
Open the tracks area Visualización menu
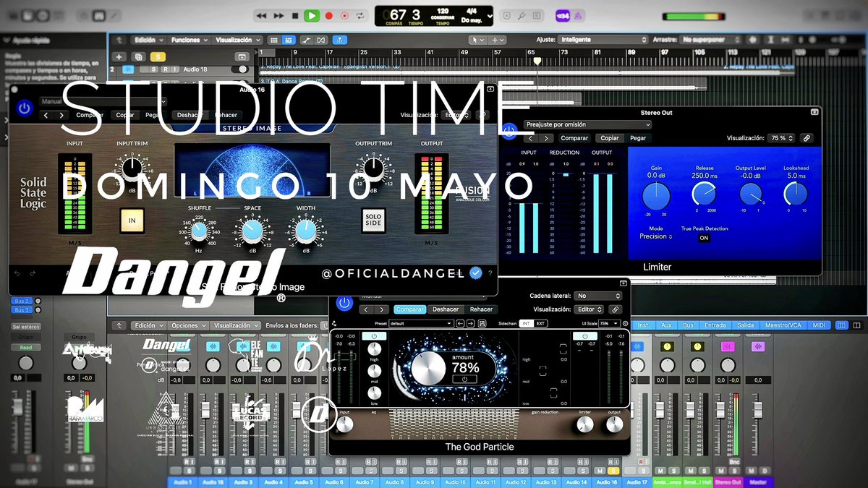pos(237,40)
